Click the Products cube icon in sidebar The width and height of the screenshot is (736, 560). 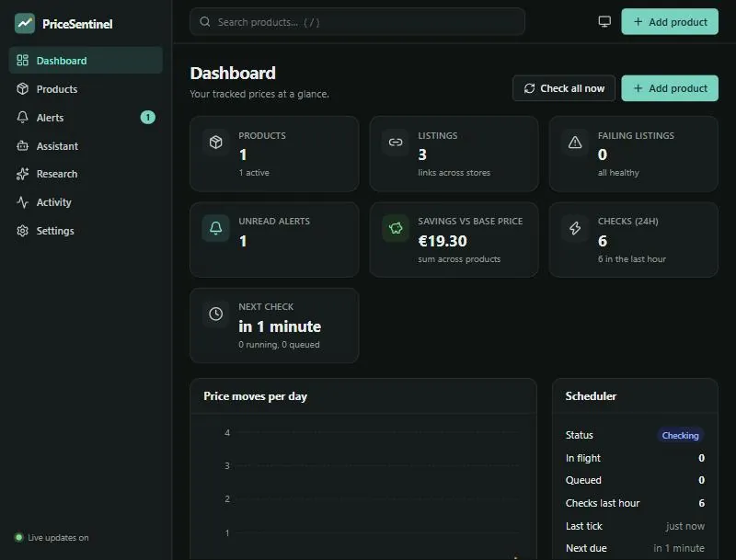point(22,88)
